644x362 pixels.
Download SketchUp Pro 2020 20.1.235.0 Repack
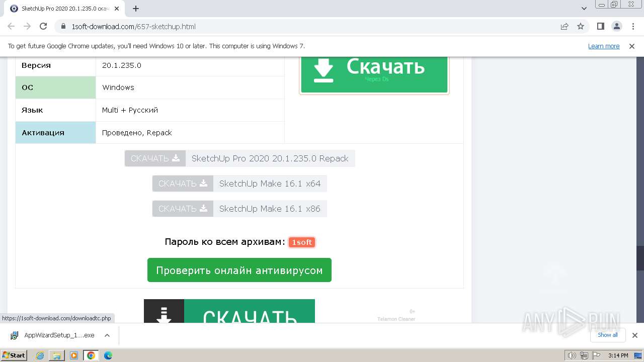[x=240, y=158]
